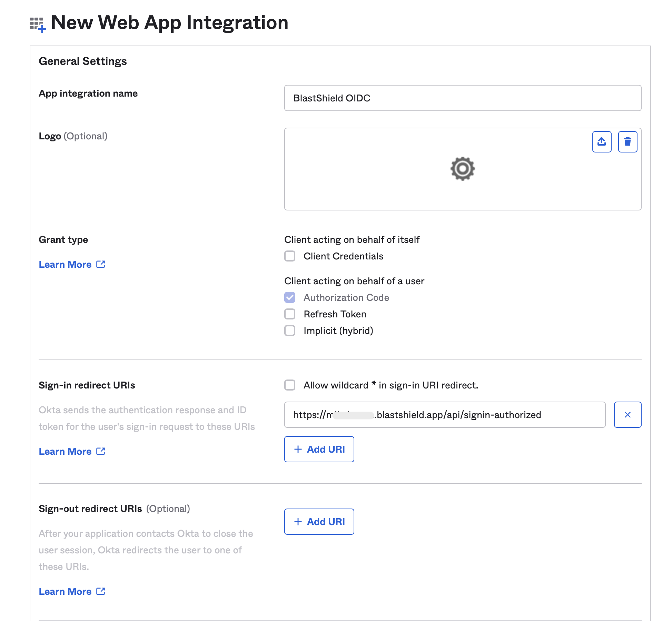The image size is (672, 621).
Task: Delete the current logo
Action: 627,141
